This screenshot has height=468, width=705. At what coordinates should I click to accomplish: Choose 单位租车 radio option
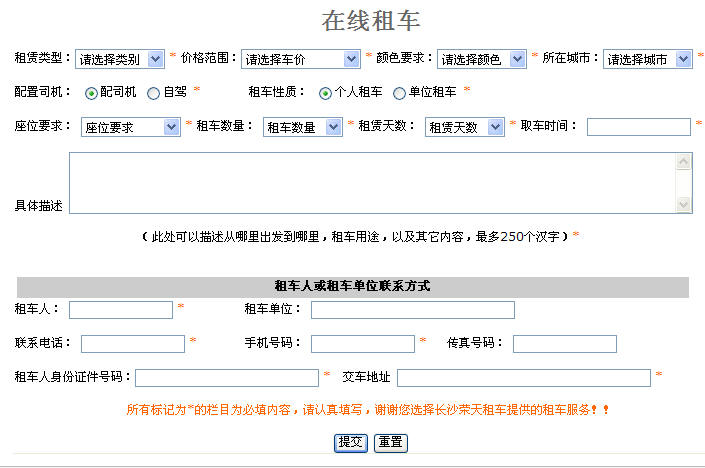coord(400,93)
